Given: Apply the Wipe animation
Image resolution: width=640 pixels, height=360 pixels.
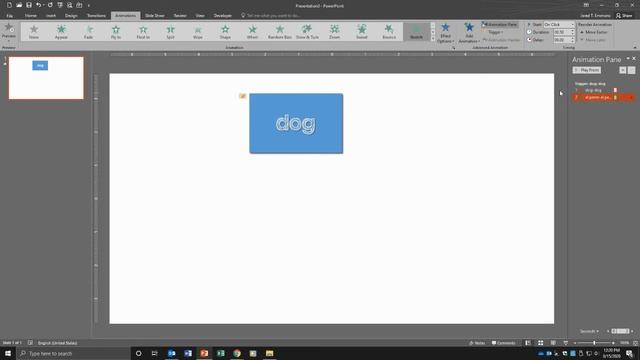Looking at the screenshot, I should (198, 32).
